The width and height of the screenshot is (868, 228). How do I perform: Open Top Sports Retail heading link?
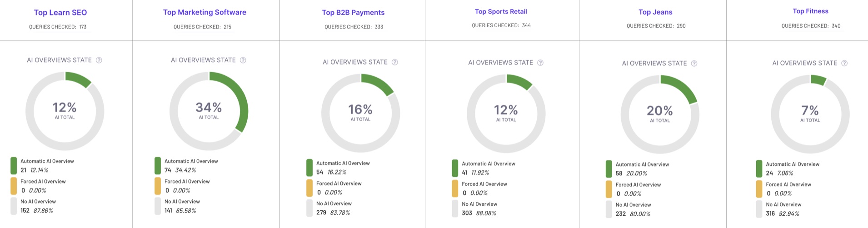pyautogui.click(x=501, y=11)
